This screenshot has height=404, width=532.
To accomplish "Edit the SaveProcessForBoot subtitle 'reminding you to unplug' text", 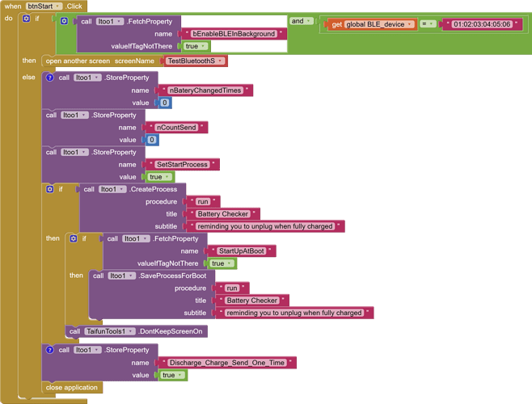I will click(x=294, y=313).
